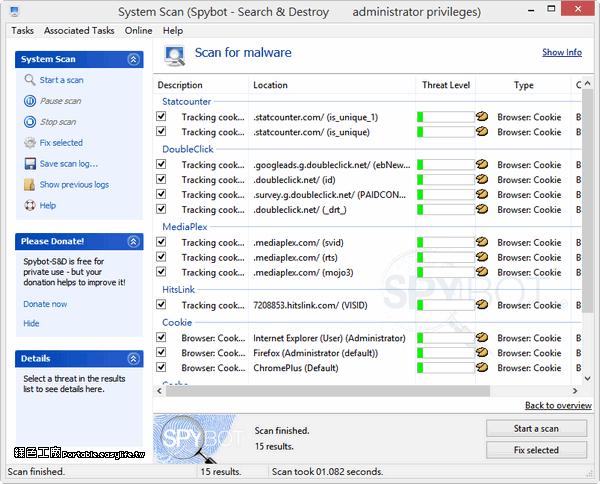The width and height of the screenshot is (600, 484).
Task: Click the Cookie group header
Action: [x=177, y=323]
